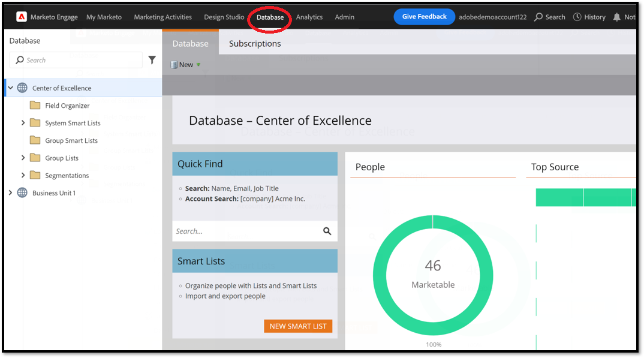
Task: Click the Group Smart Lists folder icon
Action: [35, 140]
